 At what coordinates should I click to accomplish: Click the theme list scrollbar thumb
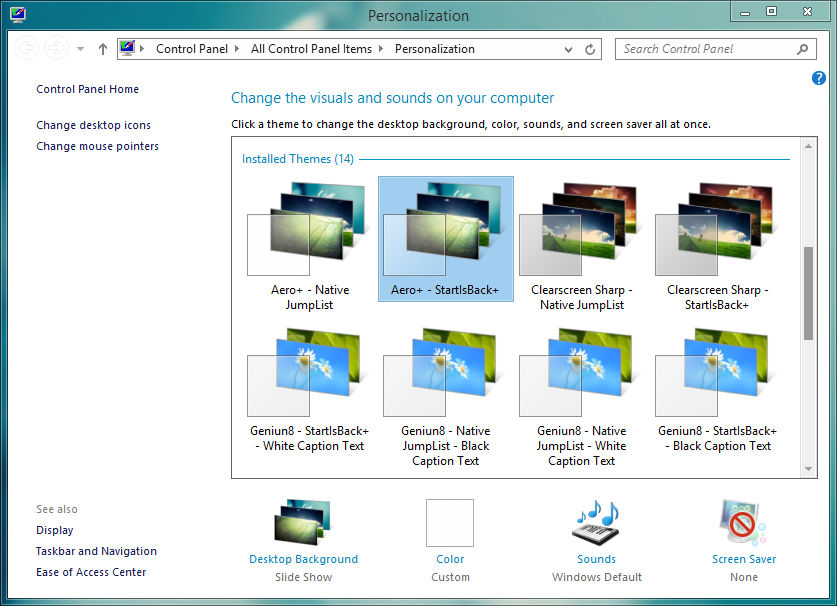click(808, 293)
